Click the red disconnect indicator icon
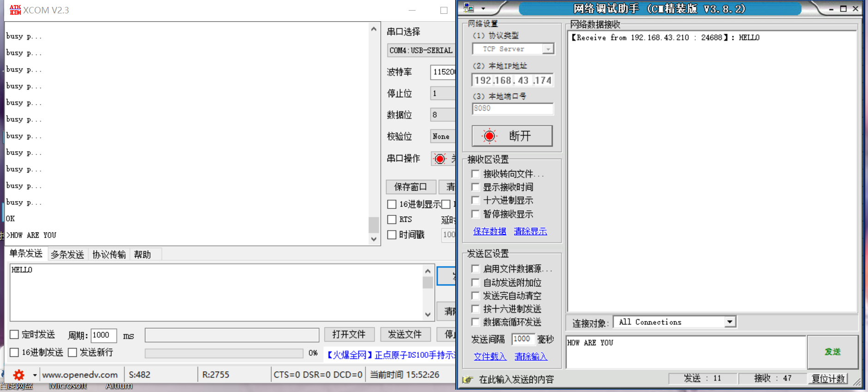The image size is (868, 392). [x=489, y=136]
